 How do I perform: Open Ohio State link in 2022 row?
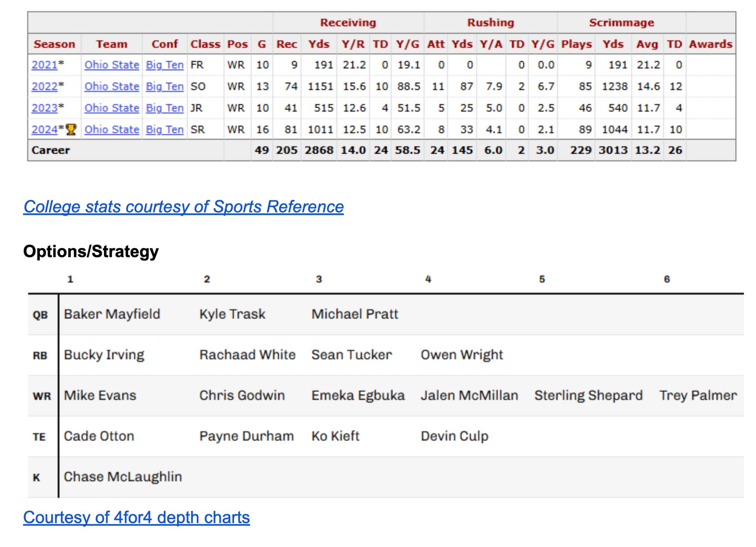pos(112,87)
